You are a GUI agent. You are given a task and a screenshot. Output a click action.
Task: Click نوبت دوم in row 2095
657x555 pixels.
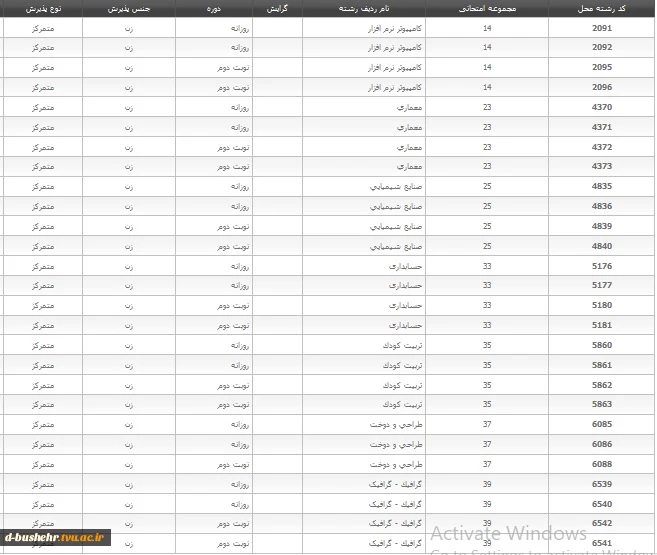pos(233,67)
